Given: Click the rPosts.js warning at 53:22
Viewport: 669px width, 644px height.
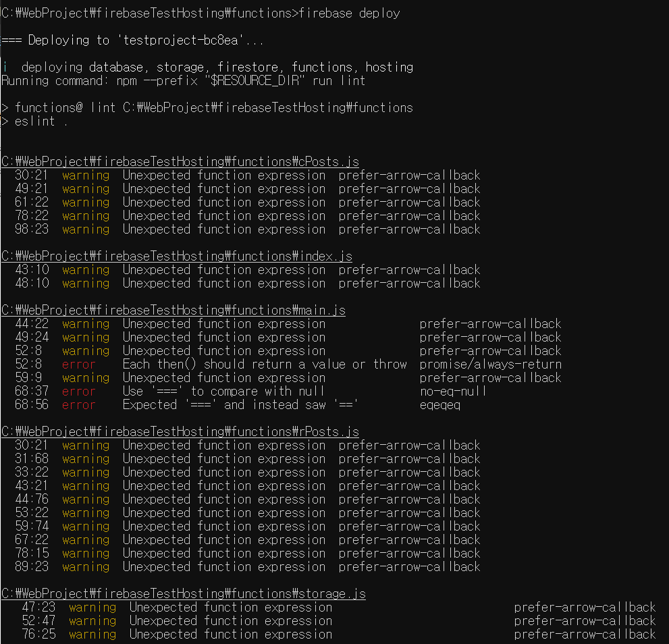Looking at the screenshot, I should coord(248,513).
